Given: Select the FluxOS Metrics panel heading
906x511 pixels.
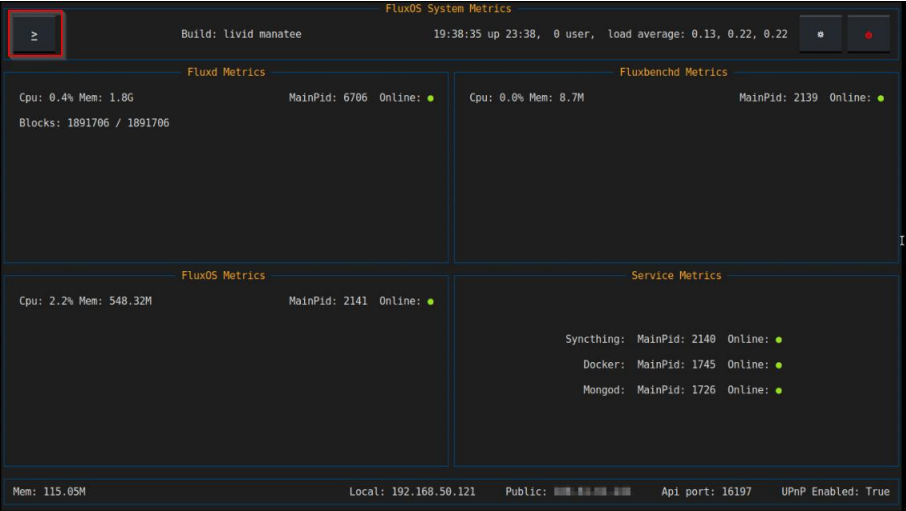Looking at the screenshot, I should (x=223, y=275).
